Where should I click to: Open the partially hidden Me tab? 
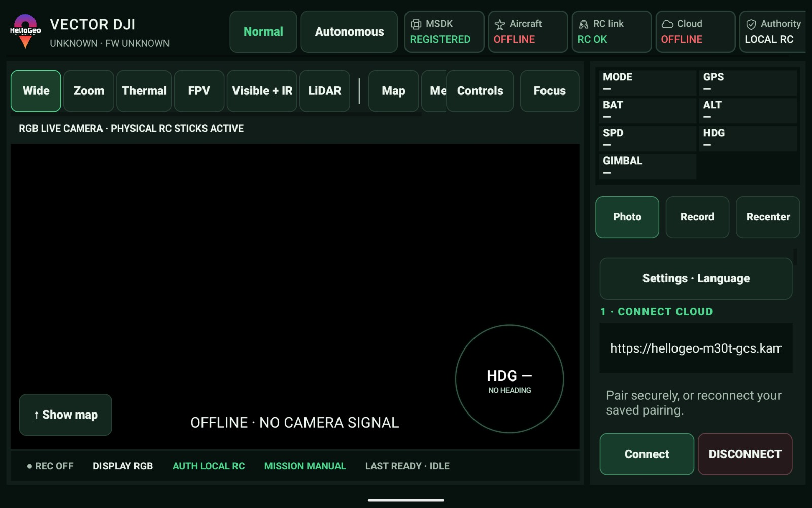pos(434,91)
